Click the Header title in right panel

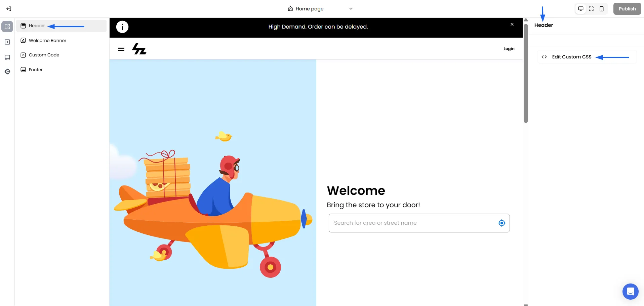click(x=544, y=25)
